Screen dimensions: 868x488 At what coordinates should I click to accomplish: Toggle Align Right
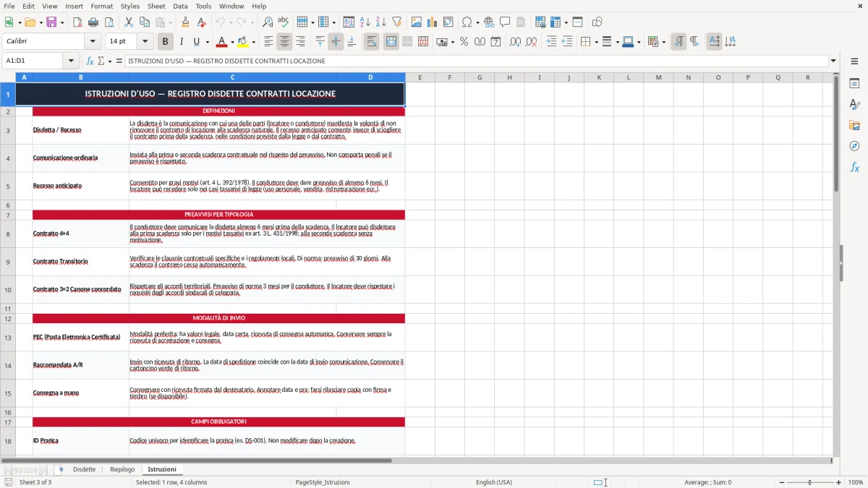point(300,42)
